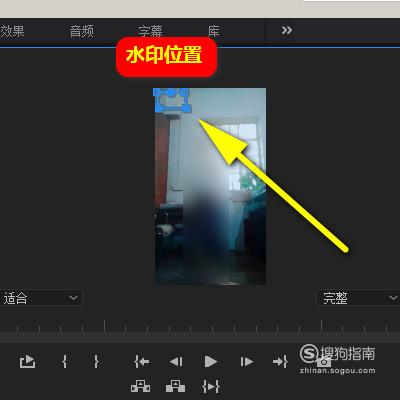Step forward one frame
Screen dimensions: 400x400
pos(247,362)
